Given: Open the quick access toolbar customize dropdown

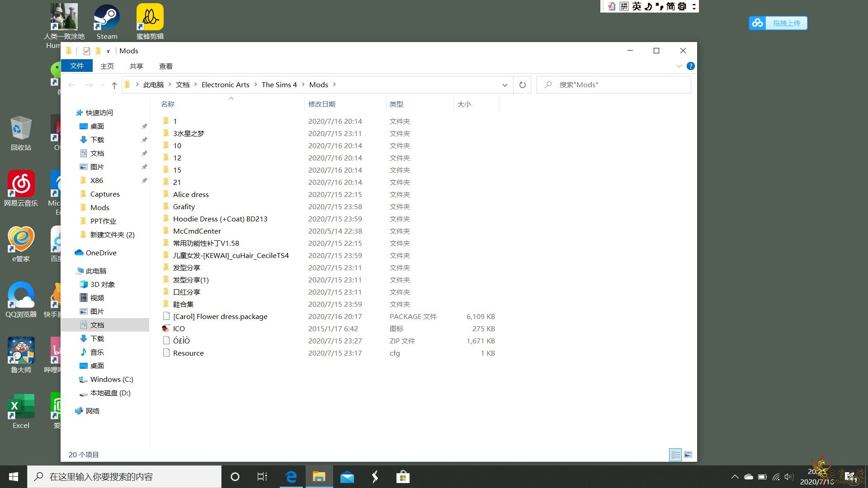Looking at the screenshot, I should pos(108,51).
